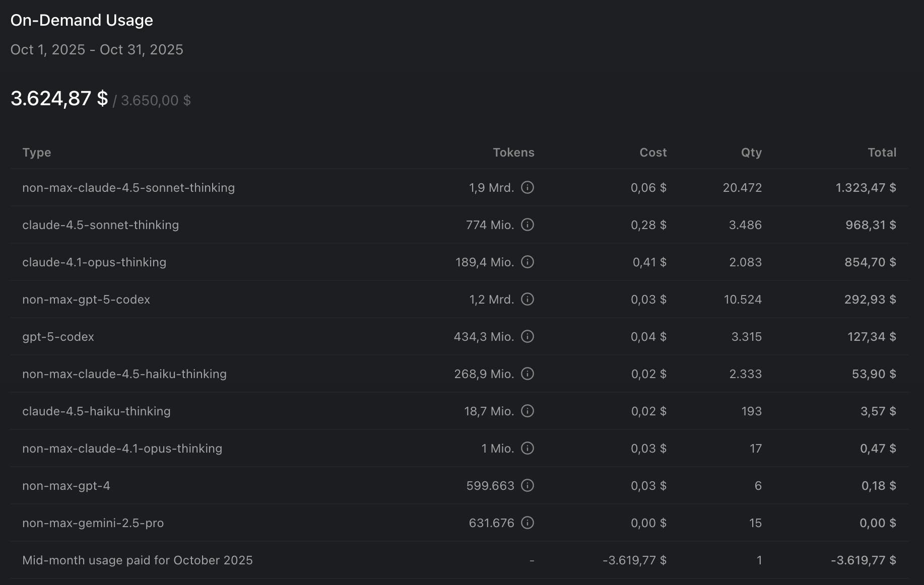Select the gpt-5-codex type name
This screenshot has width=924, height=585.
58,336
